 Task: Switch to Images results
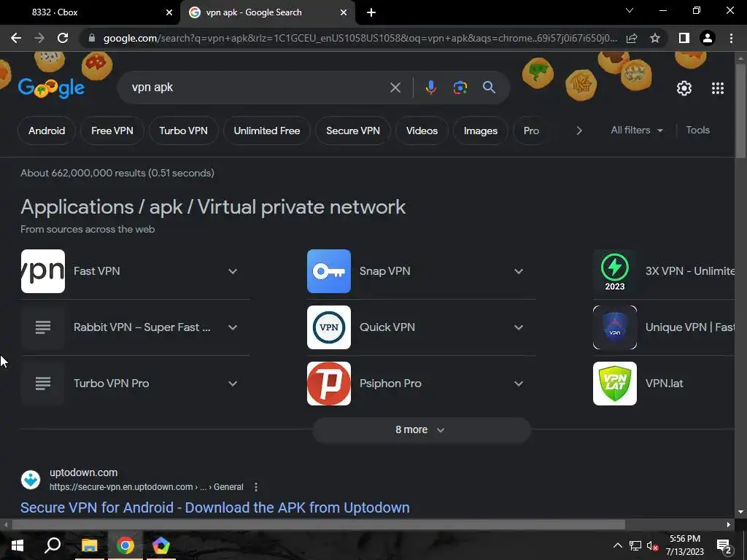480,131
